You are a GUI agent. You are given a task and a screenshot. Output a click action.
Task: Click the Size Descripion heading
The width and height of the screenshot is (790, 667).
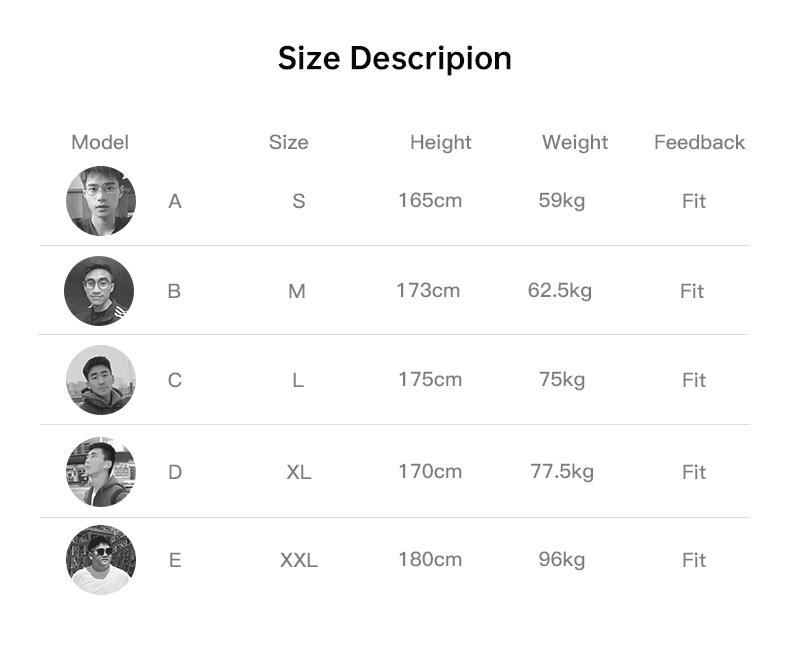(394, 58)
